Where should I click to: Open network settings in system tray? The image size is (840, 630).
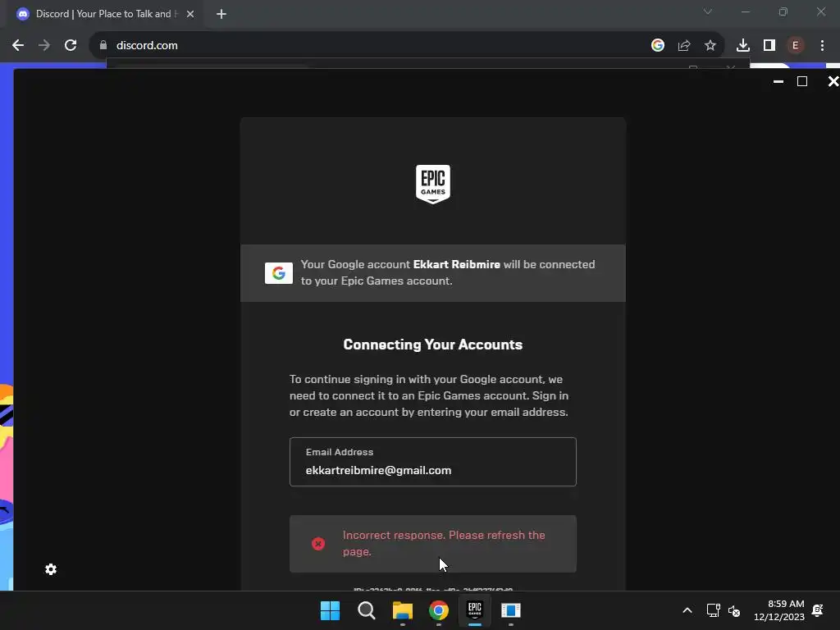pyautogui.click(x=713, y=610)
